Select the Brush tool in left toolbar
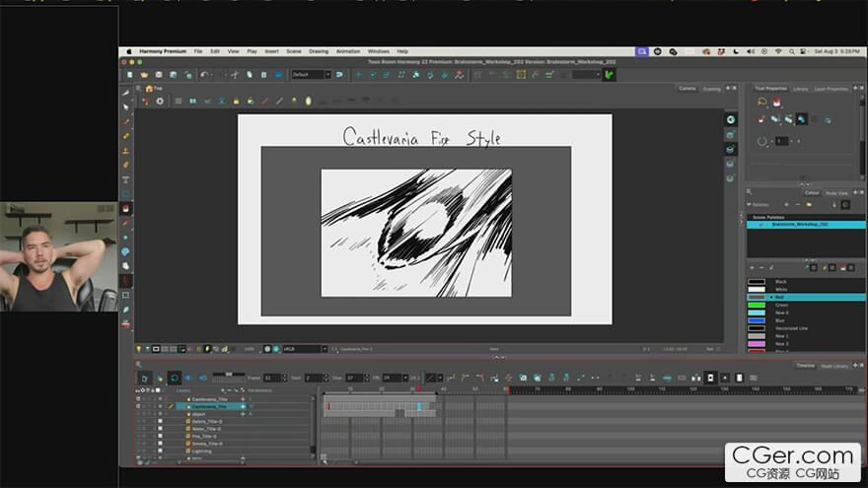868x488 pixels. pyautogui.click(x=125, y=121)
